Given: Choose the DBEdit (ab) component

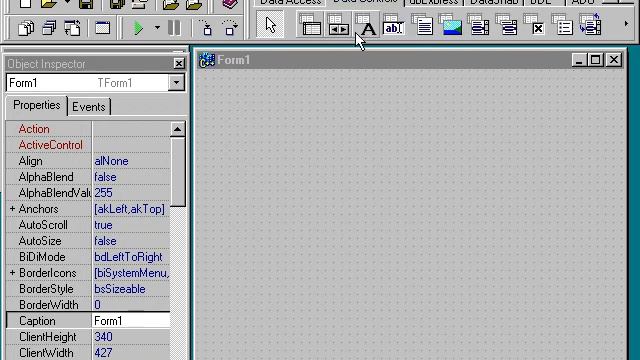Looking at the screenshot, I should 393,24.
